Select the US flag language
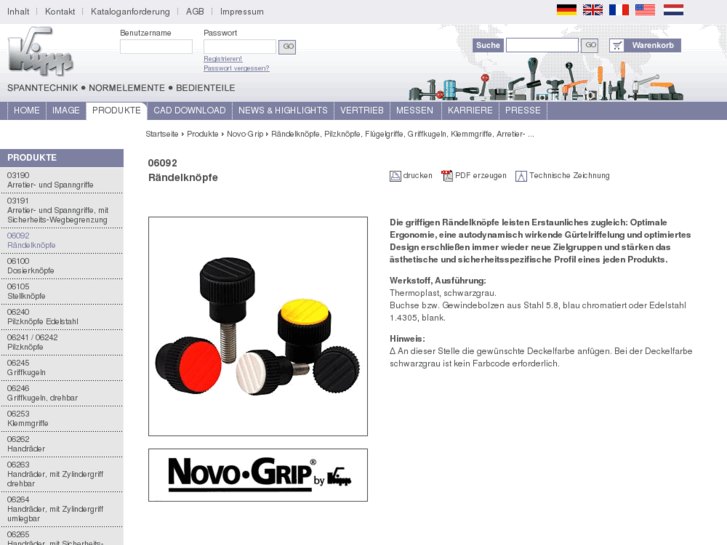 click(x=645, y=10)
